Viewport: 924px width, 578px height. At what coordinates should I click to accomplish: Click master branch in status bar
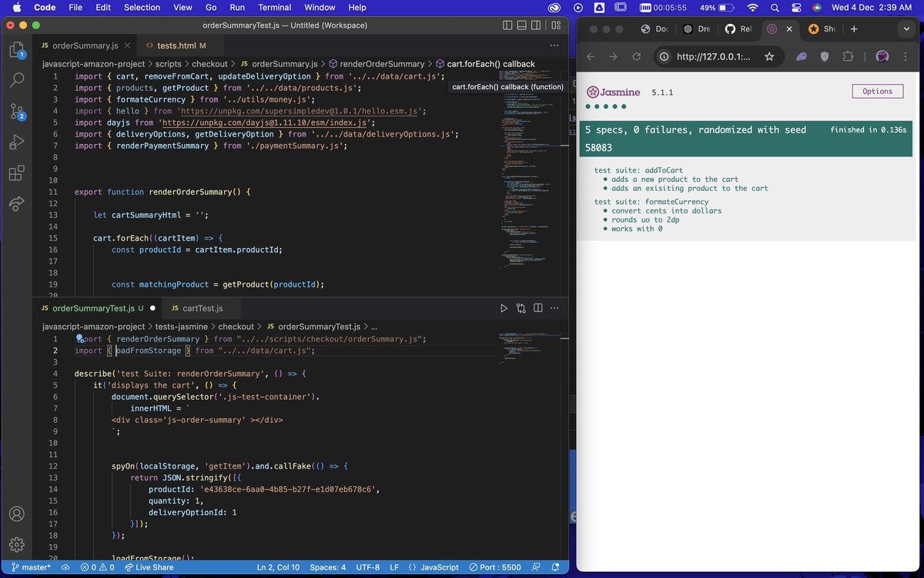(31, 567)
